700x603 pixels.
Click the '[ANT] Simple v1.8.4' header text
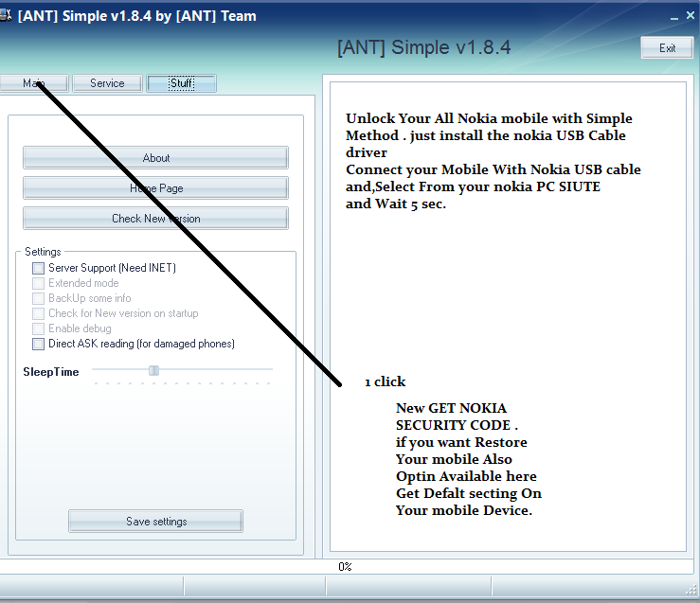click(423, 47)
